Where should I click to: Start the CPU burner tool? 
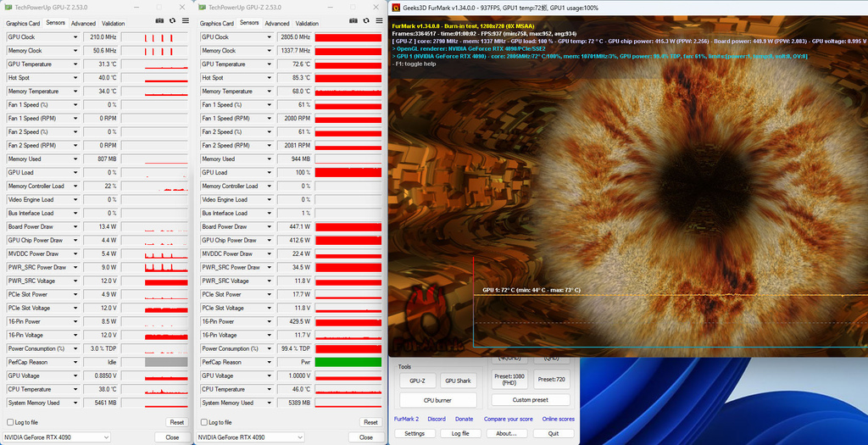point(438,400)
